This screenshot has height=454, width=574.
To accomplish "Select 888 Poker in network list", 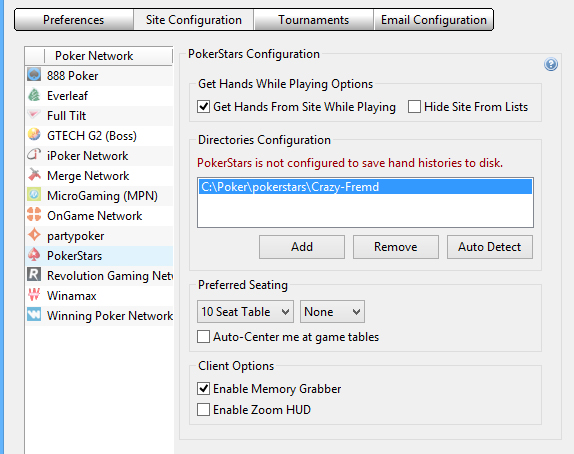I will [99, 76].
